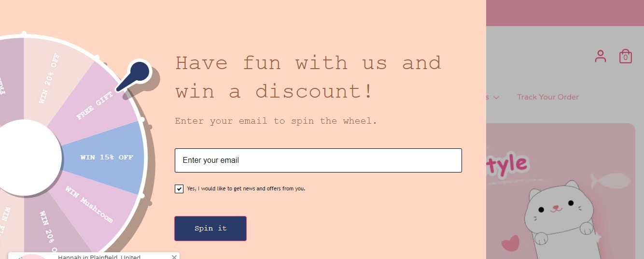The image size is (644, 259).
Task: Click the white fish graphic on banner
Action: (611, 181)
